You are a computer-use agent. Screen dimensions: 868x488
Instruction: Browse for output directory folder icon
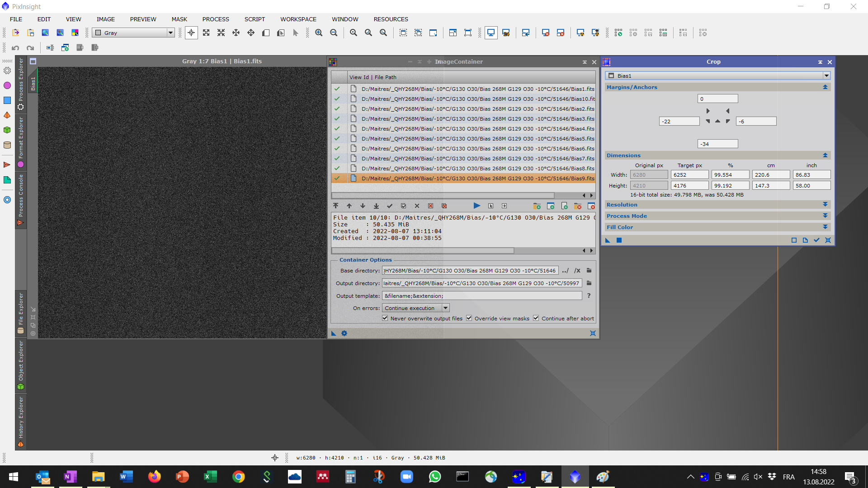(x=589, y=283)
